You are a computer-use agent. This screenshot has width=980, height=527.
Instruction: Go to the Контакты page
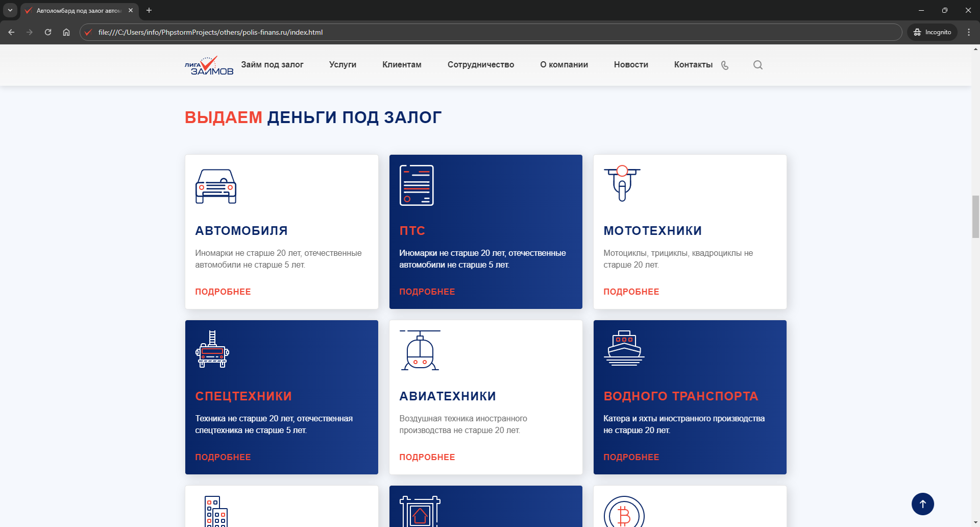693,65
